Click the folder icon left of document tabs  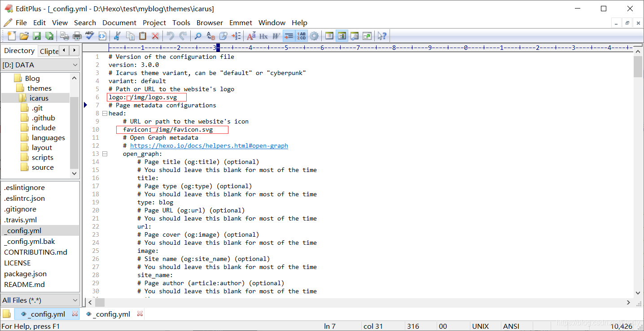[x=7, y=313]
